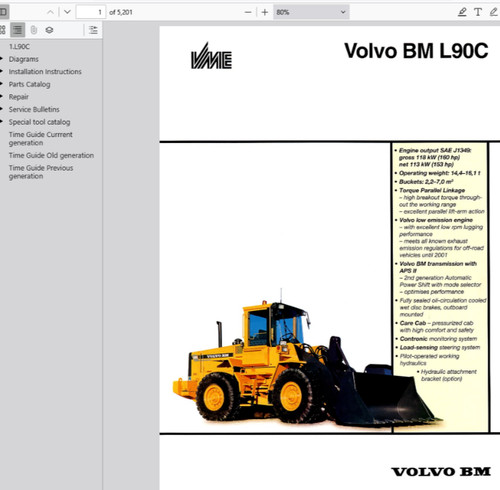Click 'Volvo low emission engine' text
500x490 pixels.
click(x=436, y=220)
